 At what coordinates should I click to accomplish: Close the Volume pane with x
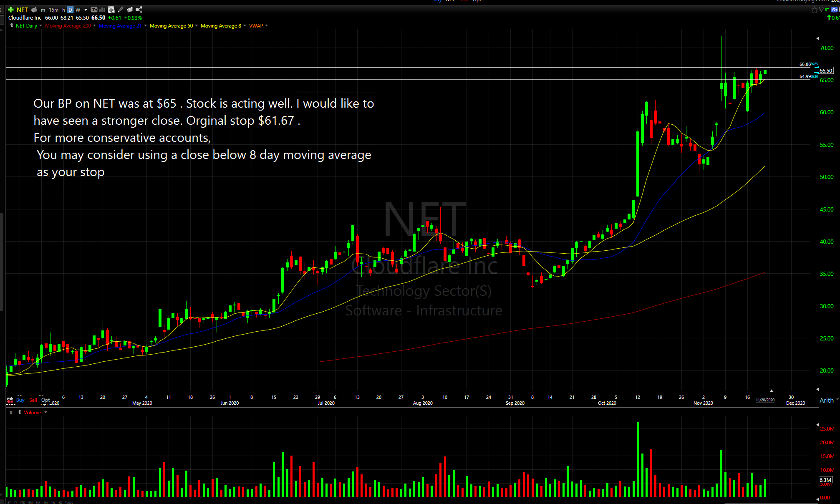11,412
